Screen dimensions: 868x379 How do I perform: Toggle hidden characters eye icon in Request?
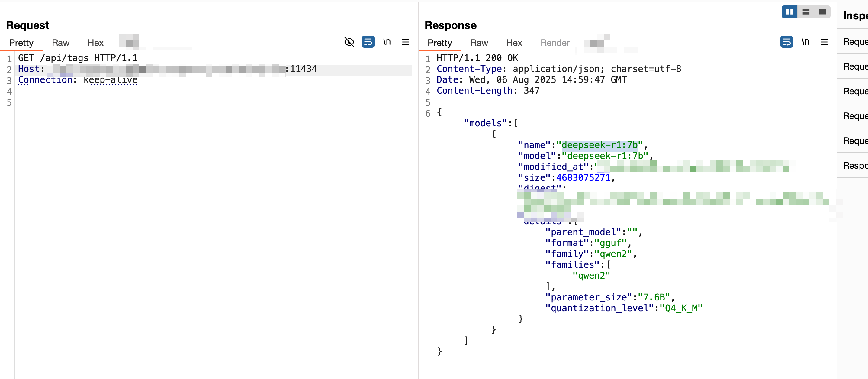[349, 42]
